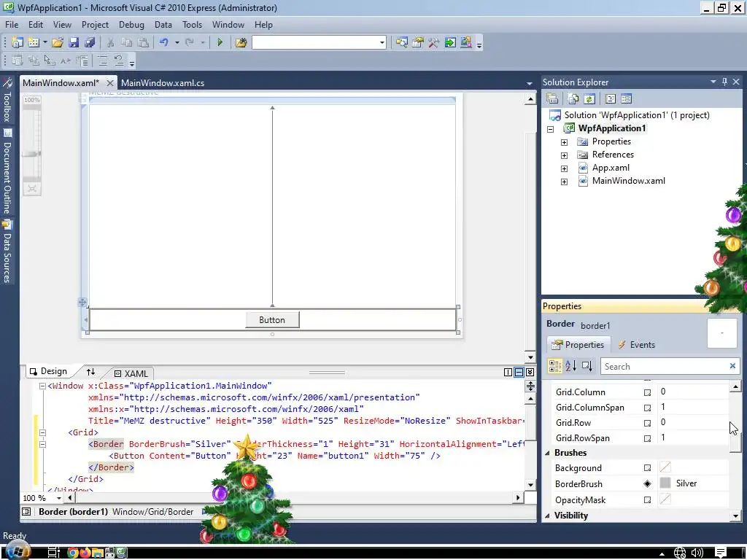Collapse the Brushes property category
This screenshot has width=747, height=560.
[547, 453]
